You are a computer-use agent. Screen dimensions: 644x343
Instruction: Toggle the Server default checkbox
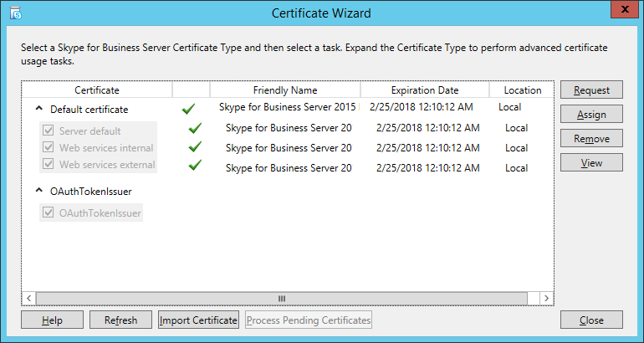(x=49, y=131)
